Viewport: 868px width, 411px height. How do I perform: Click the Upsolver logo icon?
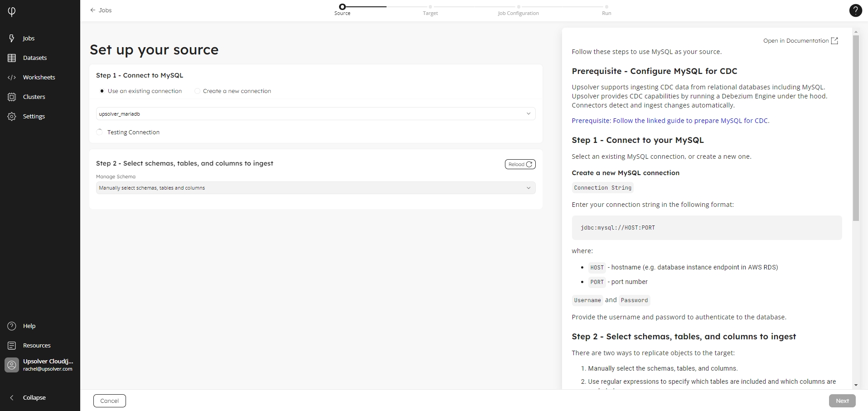coord(12,11)
